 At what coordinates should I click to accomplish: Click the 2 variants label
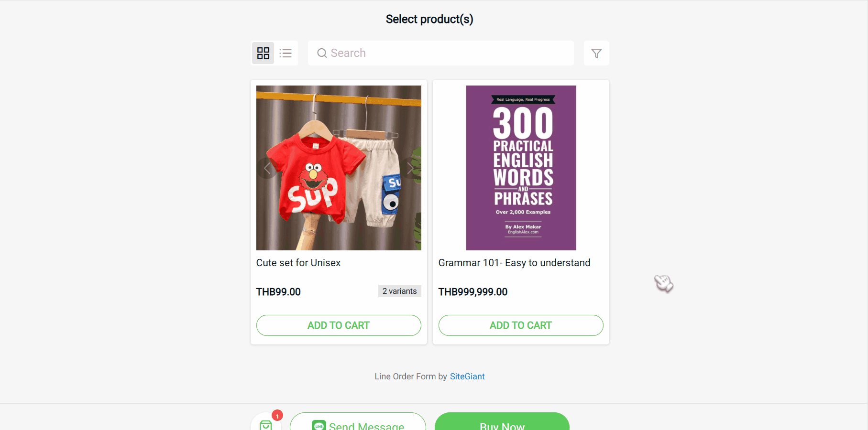point(399,291)
